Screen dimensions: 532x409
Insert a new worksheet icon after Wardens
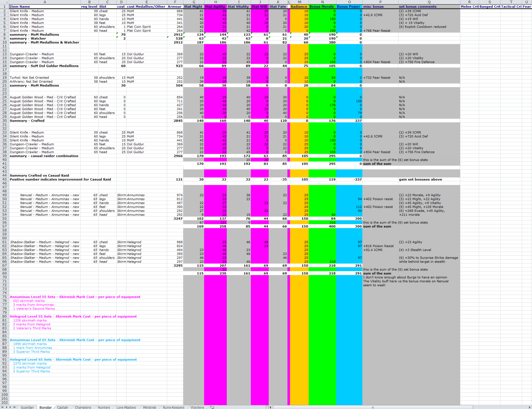coord(212,407)
